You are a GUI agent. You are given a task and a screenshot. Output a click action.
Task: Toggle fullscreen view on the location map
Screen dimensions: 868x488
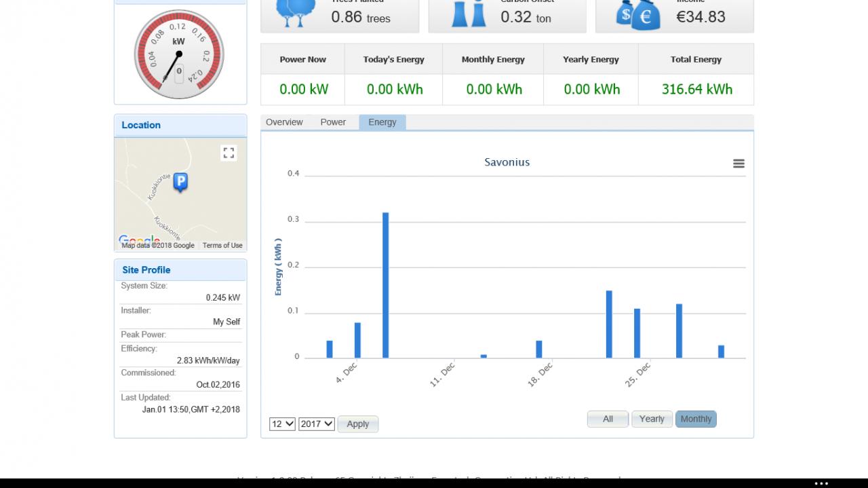229,153
